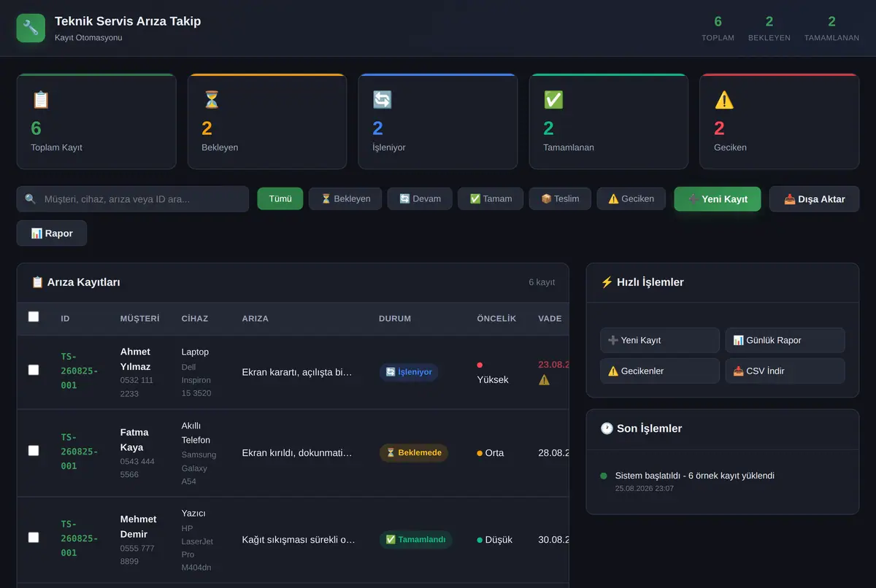The height and width of the screenshot is (588, 876).
Task: Check the box for Fatma Kaya row
Action: [34, 451]
